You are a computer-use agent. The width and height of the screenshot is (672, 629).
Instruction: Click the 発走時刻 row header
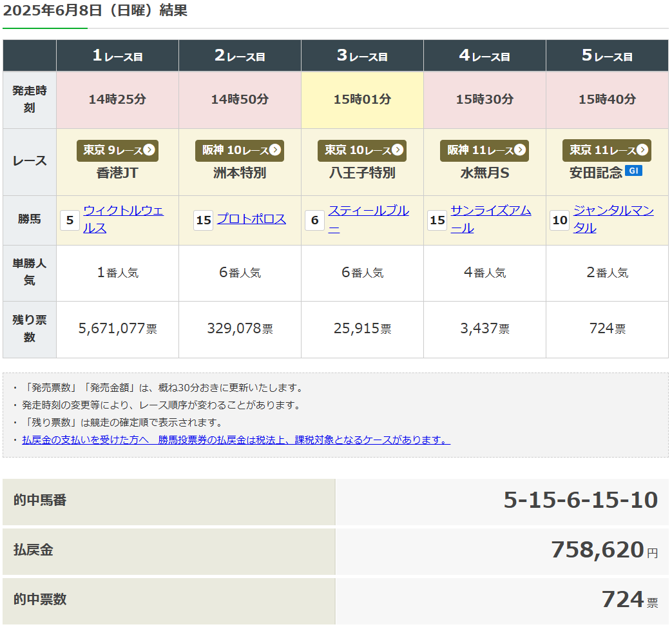pos(30,99)
